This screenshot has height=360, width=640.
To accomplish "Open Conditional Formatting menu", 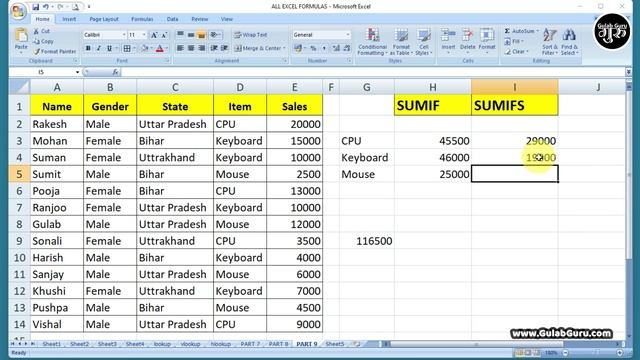I will [x=372, y=42].
